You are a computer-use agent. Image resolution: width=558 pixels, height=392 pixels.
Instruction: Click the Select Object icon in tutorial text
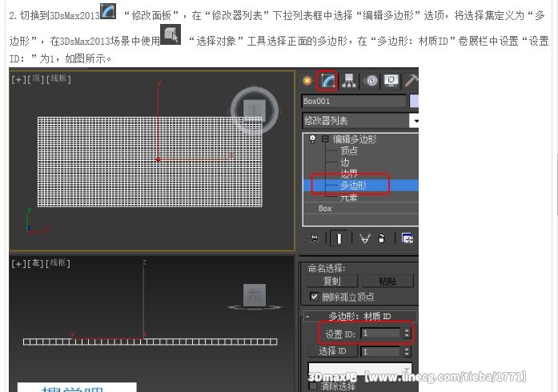(x=171, y=34)
